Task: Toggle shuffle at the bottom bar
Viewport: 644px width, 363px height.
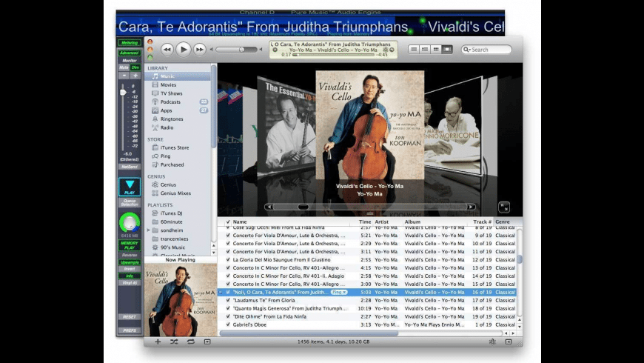Action: point(174,342)
